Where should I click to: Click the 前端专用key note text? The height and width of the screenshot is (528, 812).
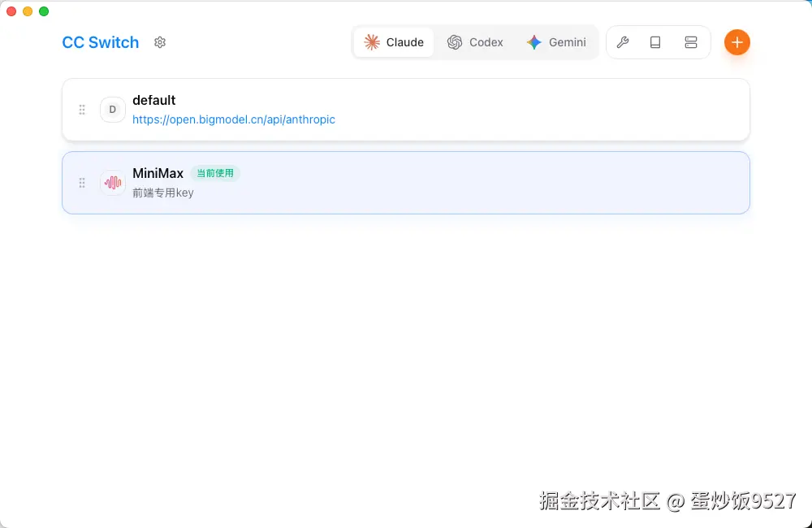[x=163, y=193]
